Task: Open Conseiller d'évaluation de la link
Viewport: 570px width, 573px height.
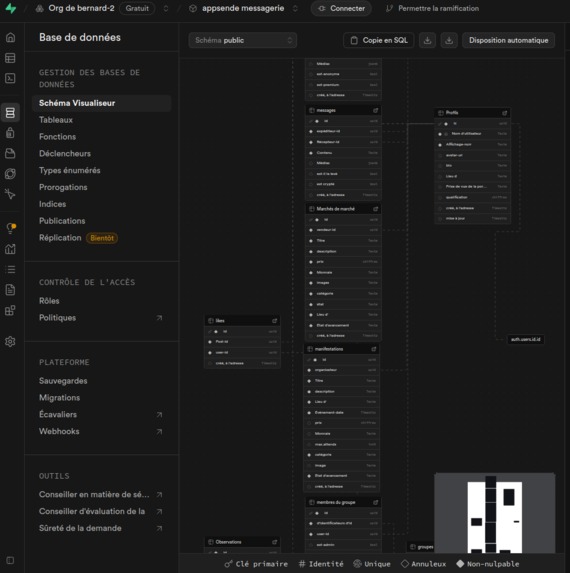Action: (x=101, y=511)
